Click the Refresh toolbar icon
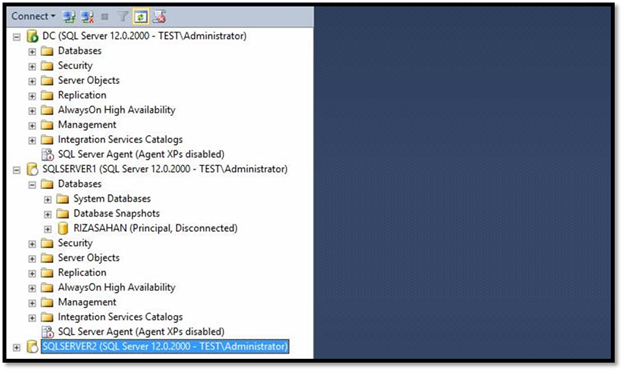 coord(141,17)
